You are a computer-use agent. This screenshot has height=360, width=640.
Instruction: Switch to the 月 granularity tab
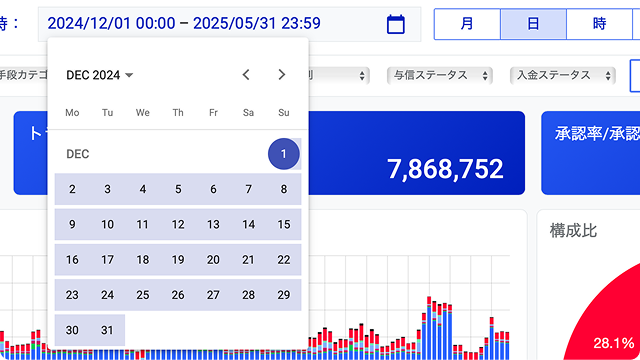tap(467, 24)
